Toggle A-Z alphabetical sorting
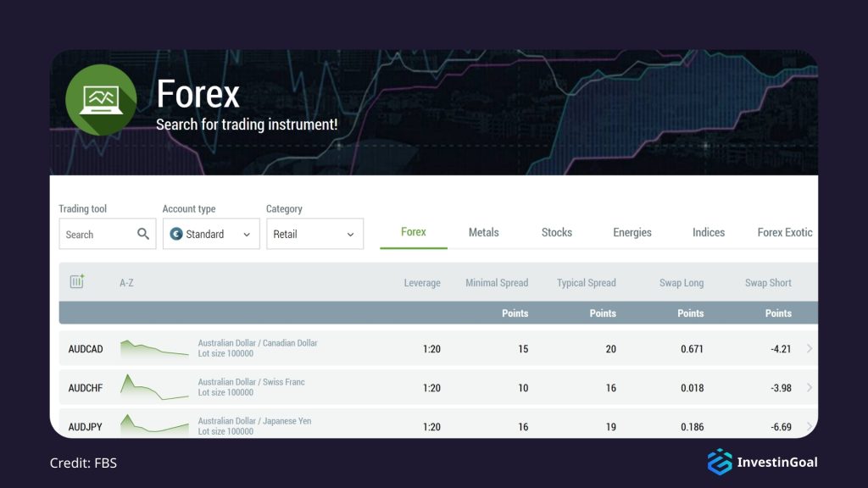Viewport: 868px width, 488px height. click(127, 282)
